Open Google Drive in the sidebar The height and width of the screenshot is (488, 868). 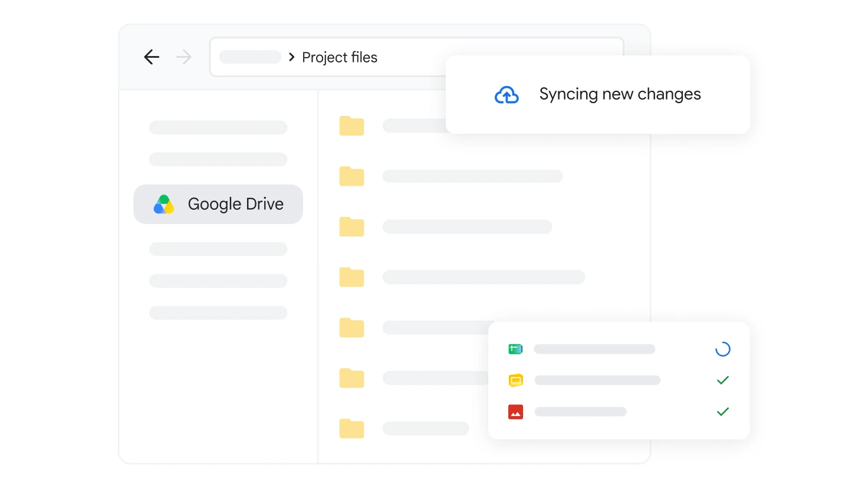click(218, 204)
